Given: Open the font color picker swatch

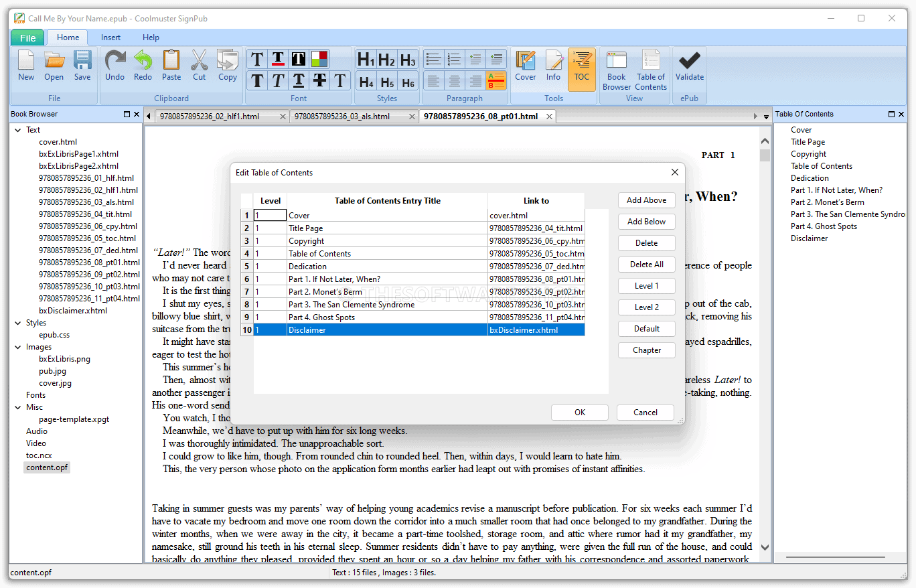Looking at the screenshot, I should [319, 59].
